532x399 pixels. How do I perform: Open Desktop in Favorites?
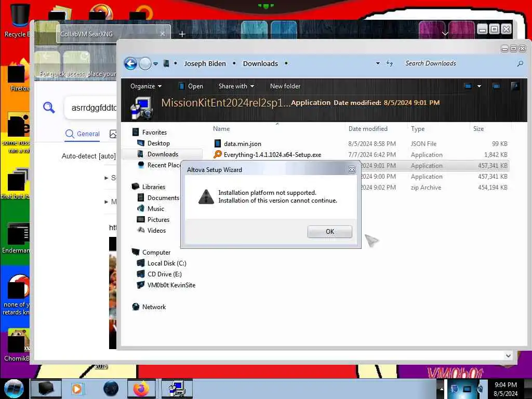coord(158,143)
